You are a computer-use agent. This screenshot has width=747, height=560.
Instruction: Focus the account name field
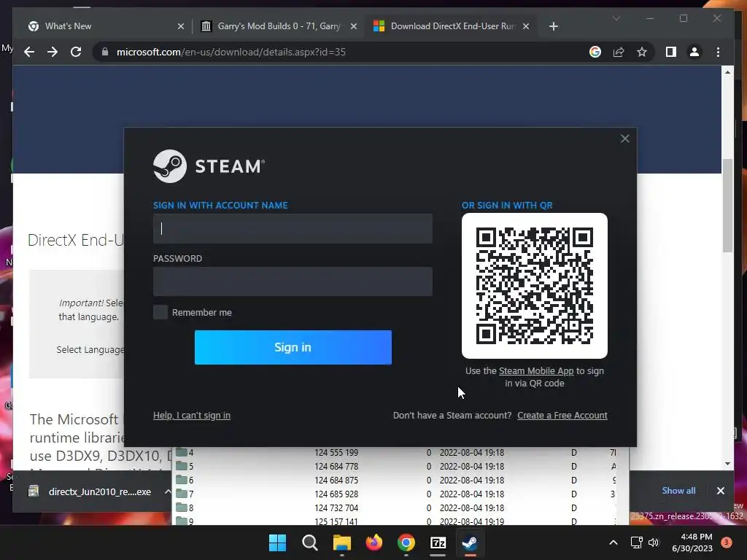click(x=293, y=228)
